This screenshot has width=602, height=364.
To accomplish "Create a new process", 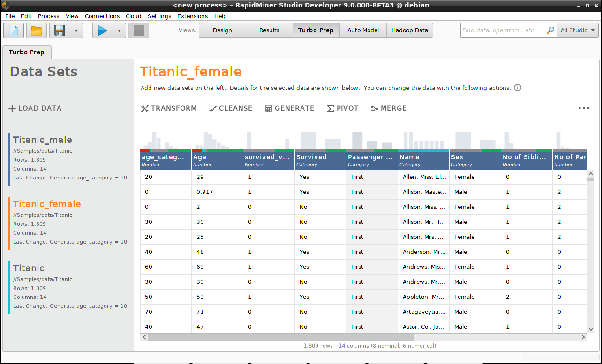I will pos(13,30).
